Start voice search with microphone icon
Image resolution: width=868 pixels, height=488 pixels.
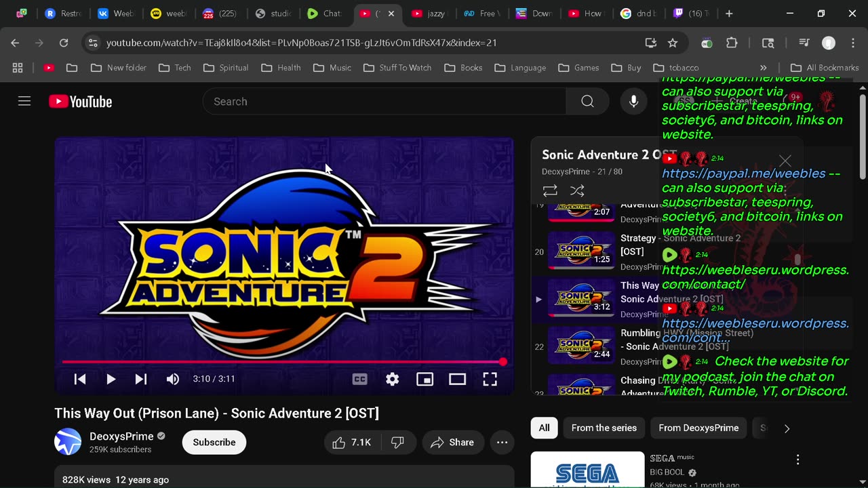pyautogui.click(x=633, y=102)
